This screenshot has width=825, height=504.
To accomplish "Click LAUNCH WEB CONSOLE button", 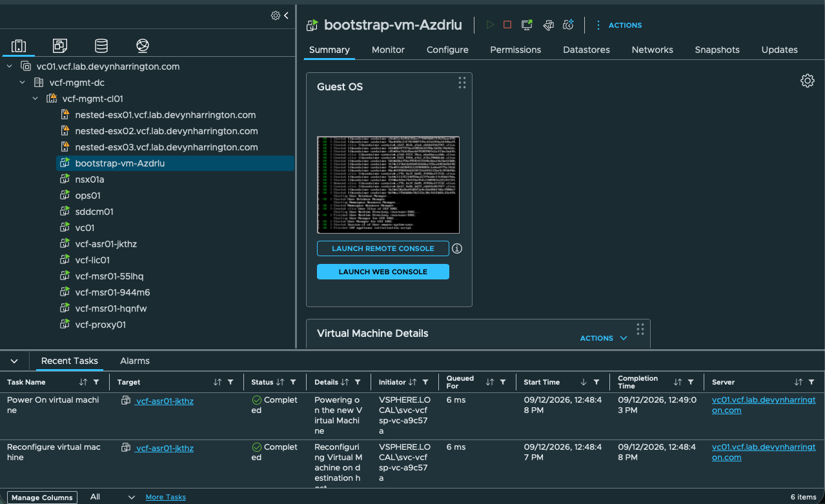I will [383, 272].
